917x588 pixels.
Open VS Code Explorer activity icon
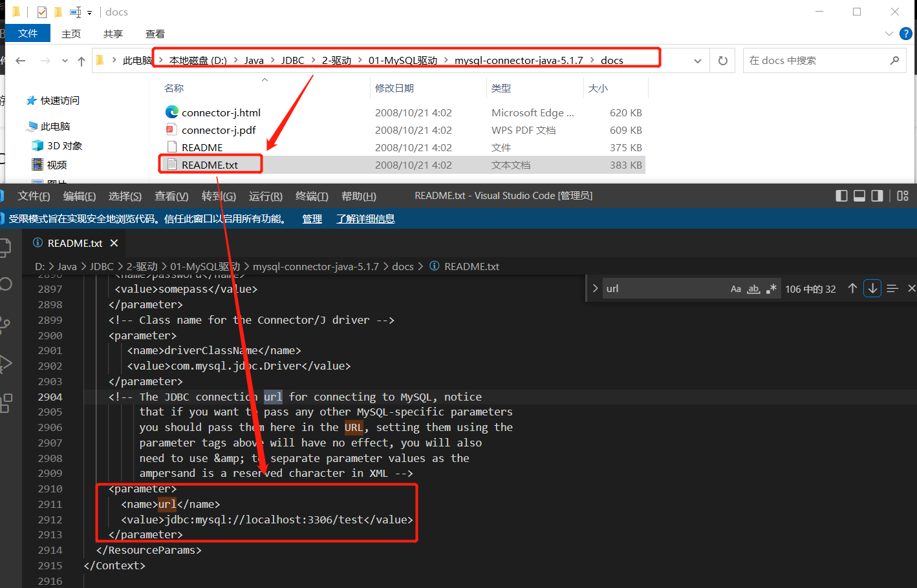click(6, 246)
